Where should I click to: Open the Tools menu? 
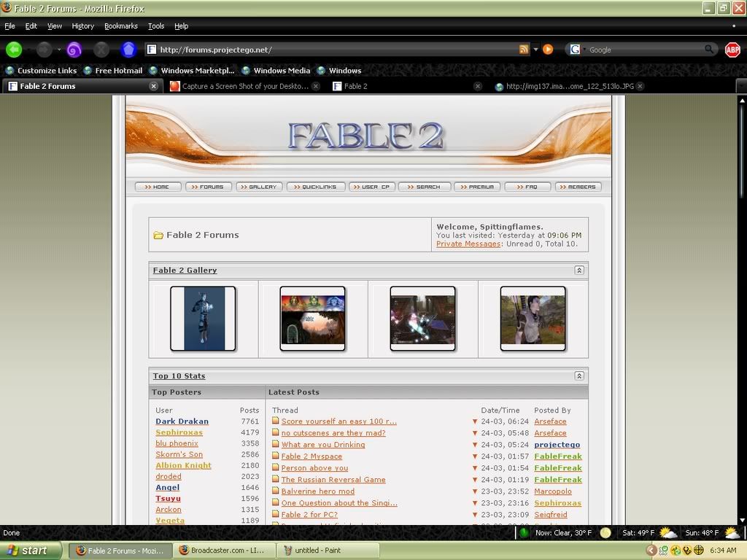tap(156, 26)
